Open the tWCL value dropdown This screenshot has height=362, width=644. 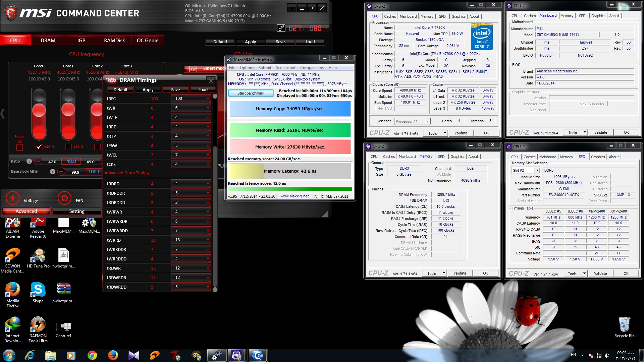click(x=191, y=155)
